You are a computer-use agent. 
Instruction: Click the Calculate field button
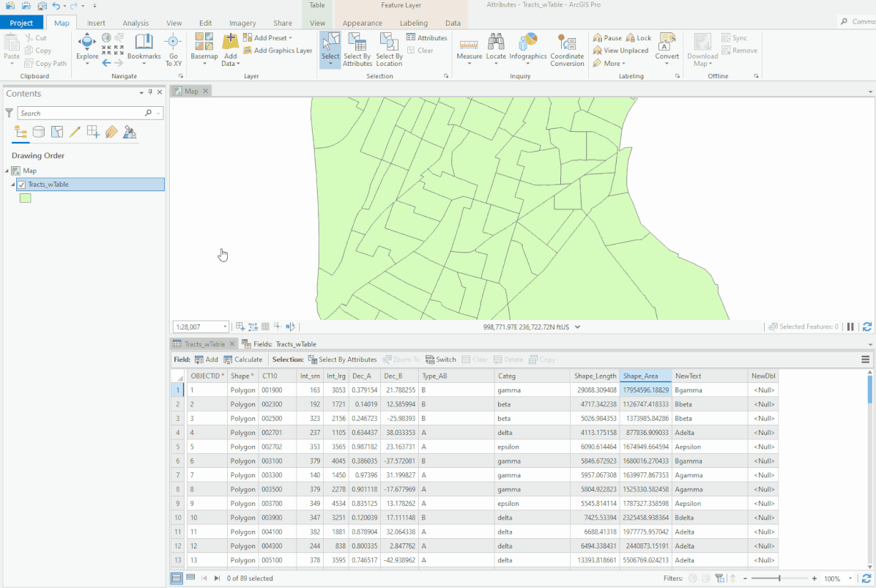tap(243, 360)
